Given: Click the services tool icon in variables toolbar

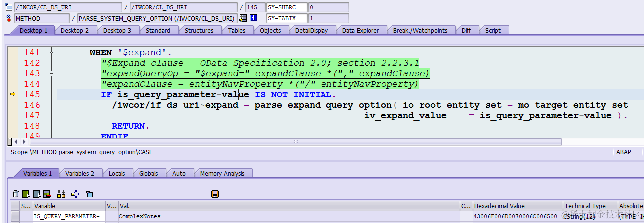Looking at the screenshot, I should (90, 194).
